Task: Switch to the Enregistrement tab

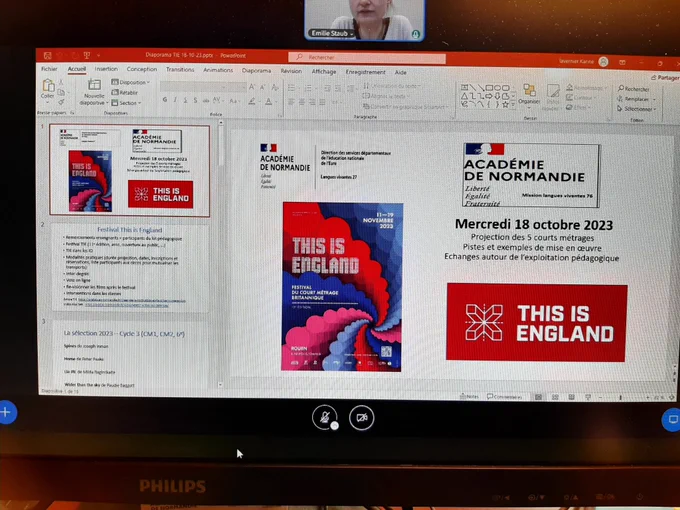Action: [x=366, y=72]
